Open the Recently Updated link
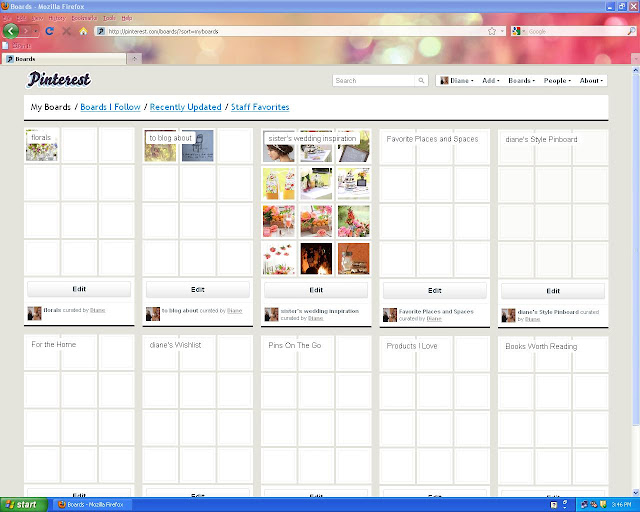640x512 pixels. [x=185, y=107]
